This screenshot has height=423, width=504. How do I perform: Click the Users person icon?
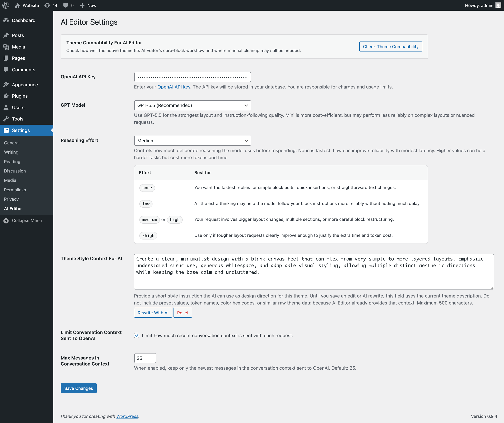coord(6,107)
